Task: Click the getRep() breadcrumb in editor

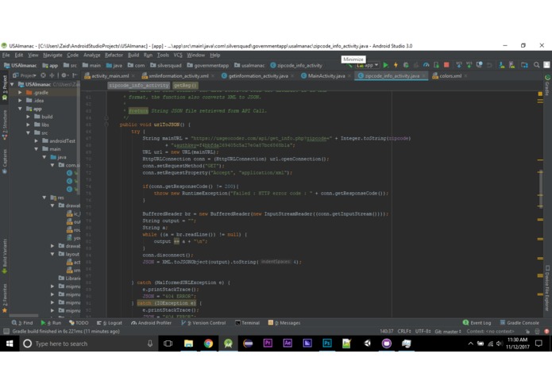Action: pos(185,86)
